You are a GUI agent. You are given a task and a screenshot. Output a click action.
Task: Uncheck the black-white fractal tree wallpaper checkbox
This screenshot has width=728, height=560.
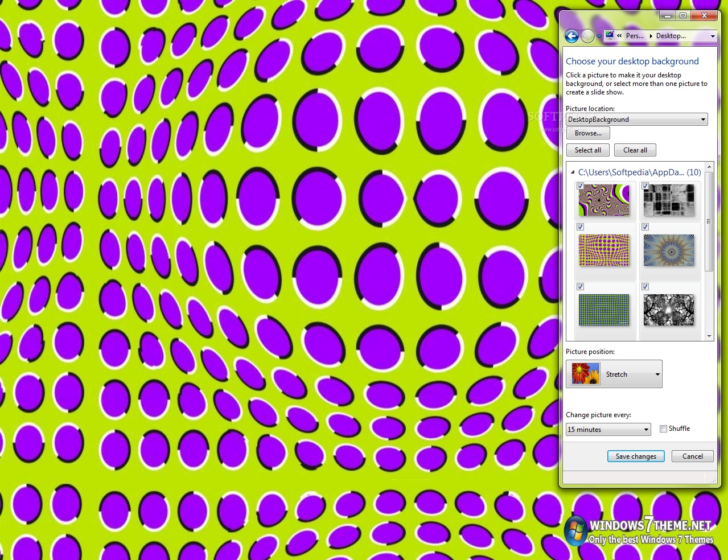645,287
